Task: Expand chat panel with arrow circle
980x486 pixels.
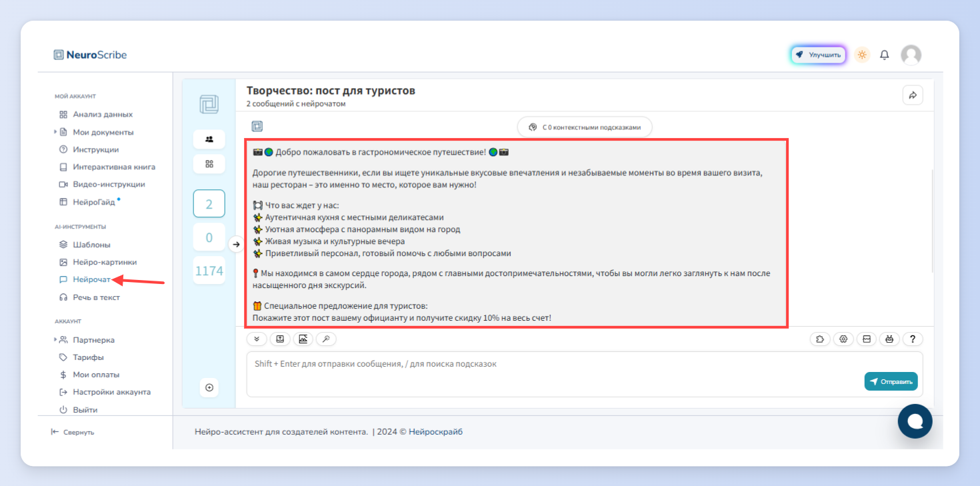Action: click(x=235, y=245)
